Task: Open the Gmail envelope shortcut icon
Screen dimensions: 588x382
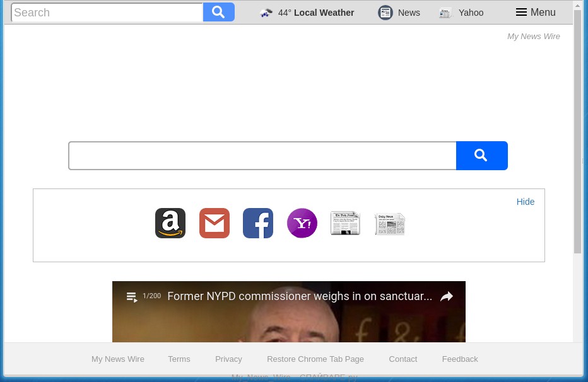Action: [x=214, y=223]
